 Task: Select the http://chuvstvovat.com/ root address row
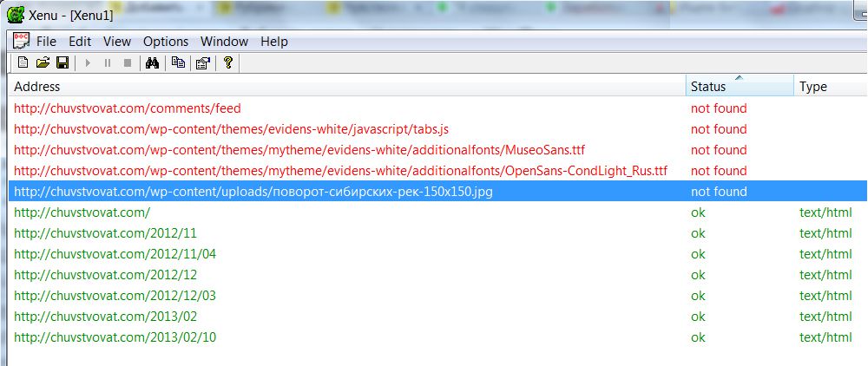pos(82,212)
